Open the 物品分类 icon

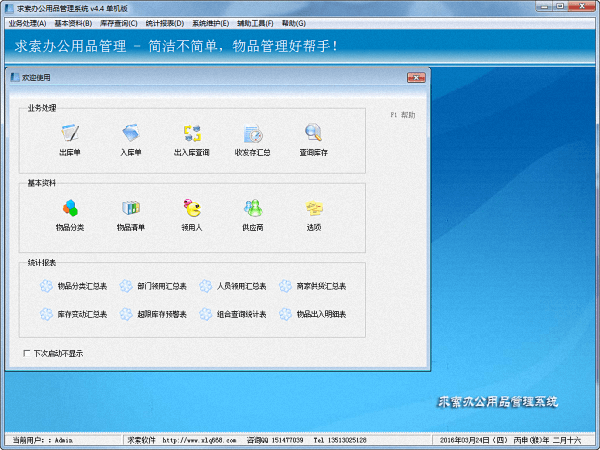[x=70, y=208]
